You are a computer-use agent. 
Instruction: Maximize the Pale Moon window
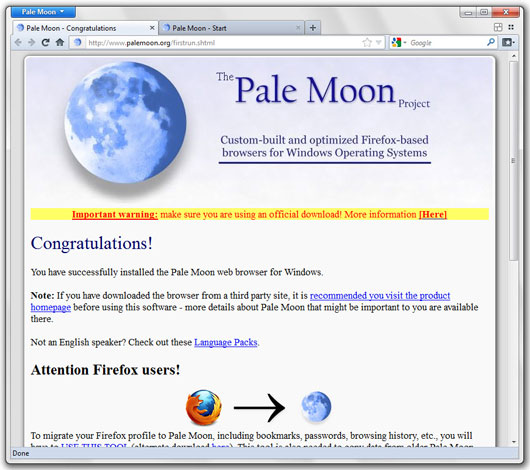[484, 13]
